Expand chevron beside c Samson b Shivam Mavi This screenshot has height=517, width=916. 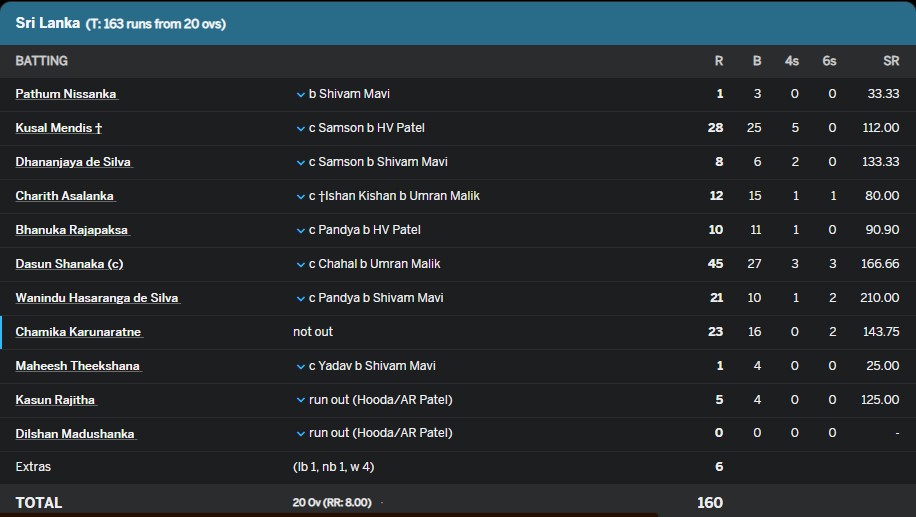tap(300, 162)
